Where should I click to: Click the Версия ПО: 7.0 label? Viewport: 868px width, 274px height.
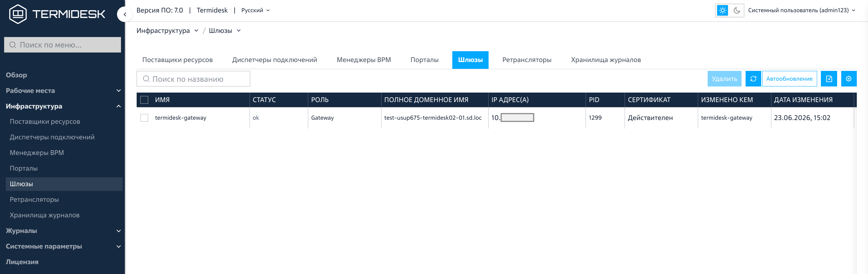point(160,11)
